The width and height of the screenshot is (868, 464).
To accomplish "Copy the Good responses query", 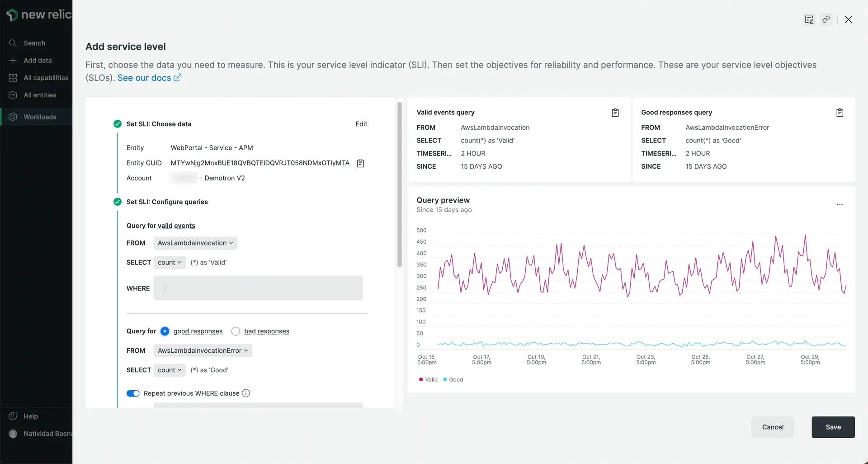I will 840,113.
